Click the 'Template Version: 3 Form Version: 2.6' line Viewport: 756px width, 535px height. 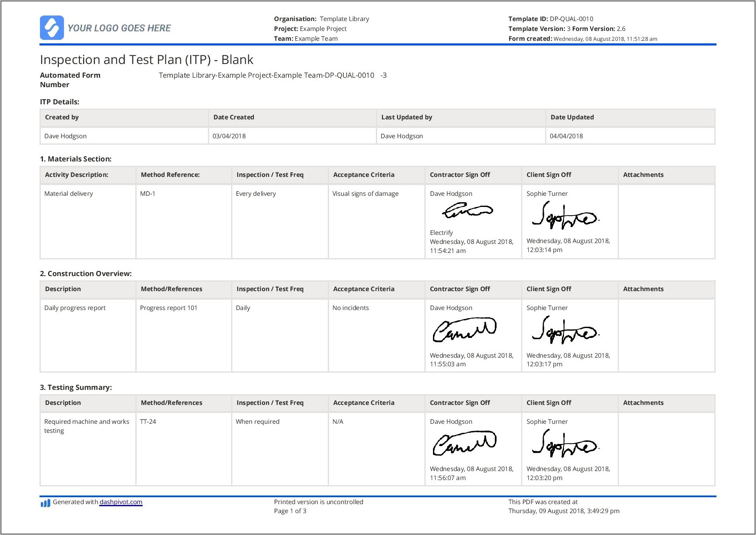(x=567, y=29)
